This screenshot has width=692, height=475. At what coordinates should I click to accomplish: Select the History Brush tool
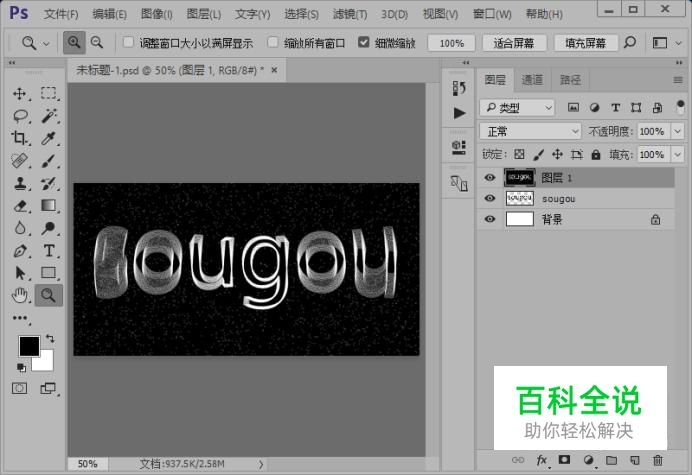(49, 183)
